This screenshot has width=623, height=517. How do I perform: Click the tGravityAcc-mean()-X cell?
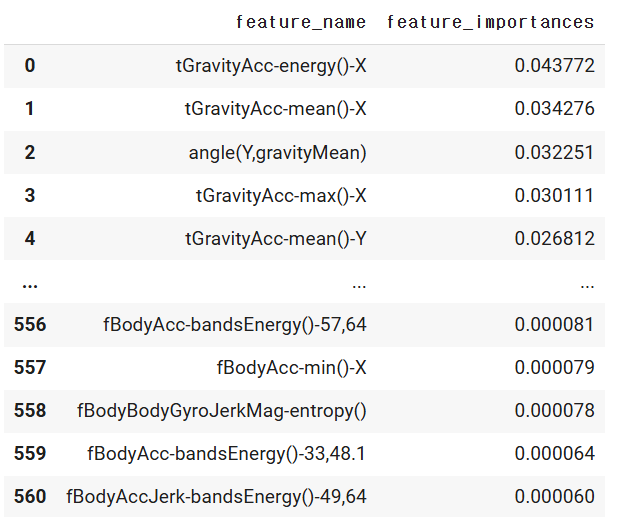pos(275,108)
